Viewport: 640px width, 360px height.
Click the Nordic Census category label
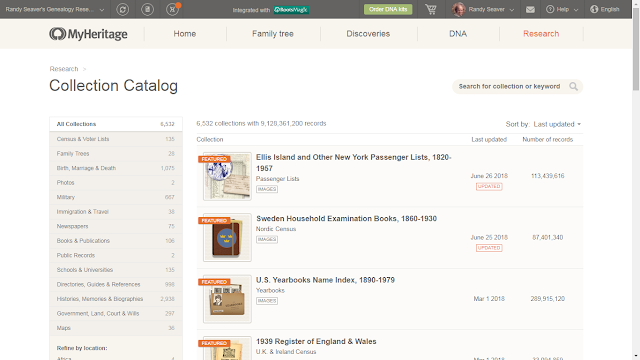click(276, 229)
